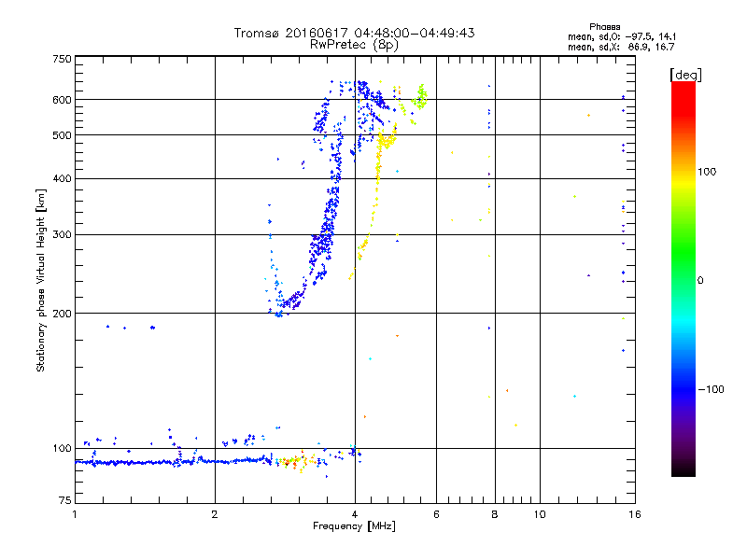Click the x-axis tick label '10'
747x560 pixels.
click(x=540, y=514)
